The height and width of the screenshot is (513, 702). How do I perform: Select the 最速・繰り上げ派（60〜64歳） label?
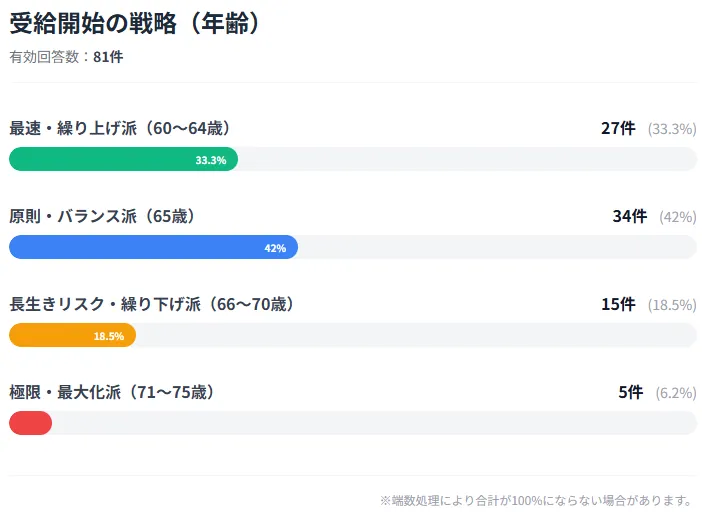pyautogui.click(x=121, y=129)
